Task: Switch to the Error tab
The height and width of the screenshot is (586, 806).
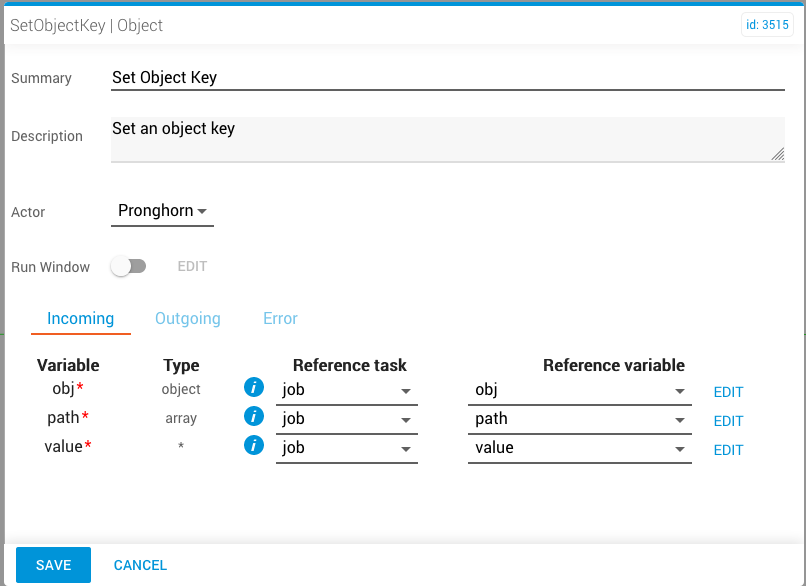Action: (280, 318)
